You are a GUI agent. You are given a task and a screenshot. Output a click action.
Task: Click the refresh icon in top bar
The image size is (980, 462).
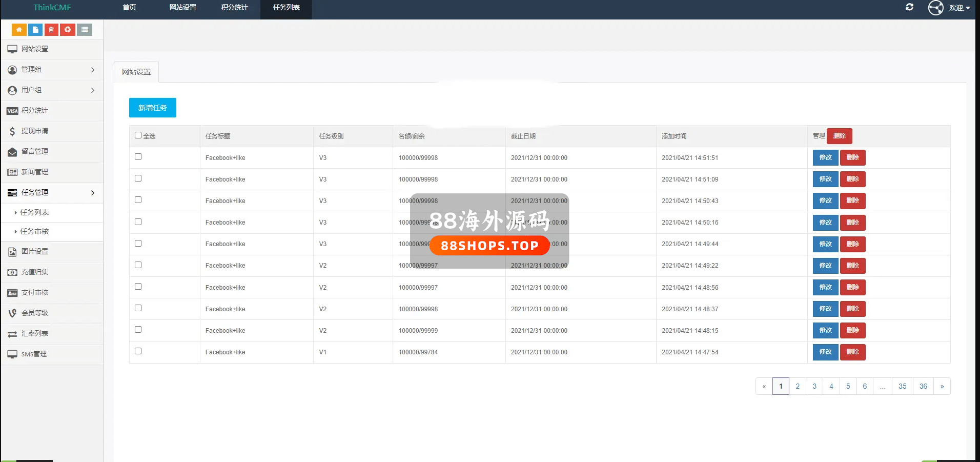pyautogui.click(x=909, y=7)
